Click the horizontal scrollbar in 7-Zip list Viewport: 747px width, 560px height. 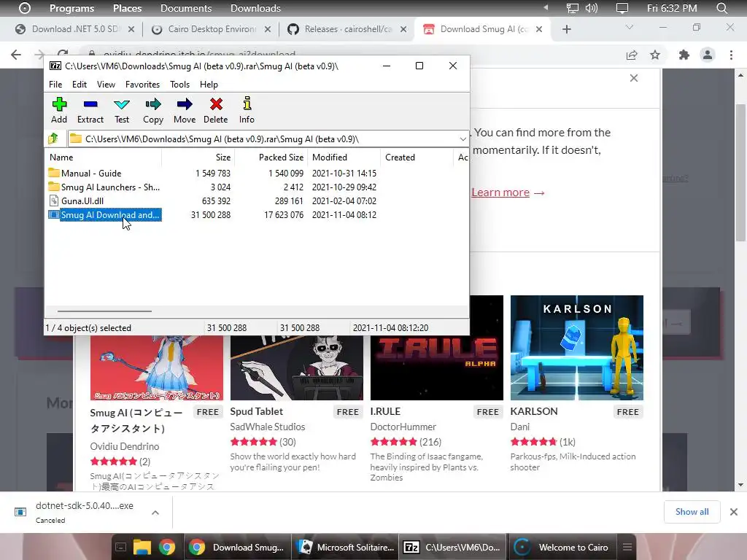(x=105, y=311)
